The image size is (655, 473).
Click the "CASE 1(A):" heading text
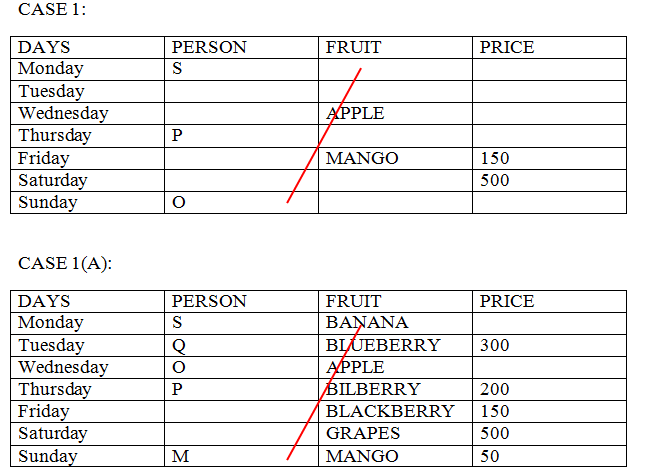65,263
